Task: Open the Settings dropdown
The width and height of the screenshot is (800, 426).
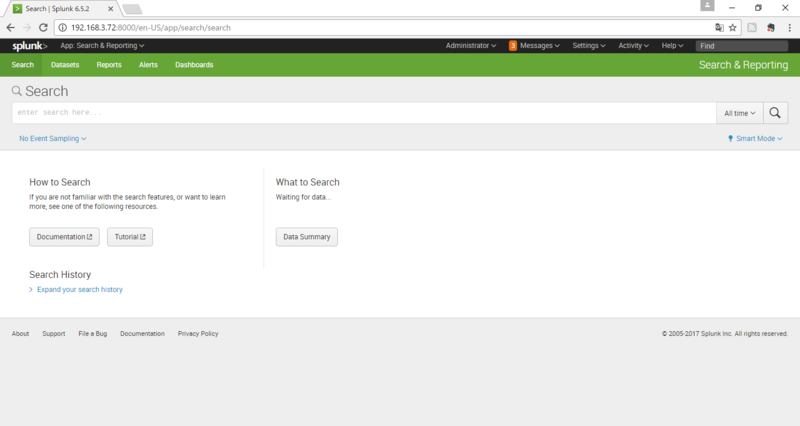Action: click(x=589, y=45)
